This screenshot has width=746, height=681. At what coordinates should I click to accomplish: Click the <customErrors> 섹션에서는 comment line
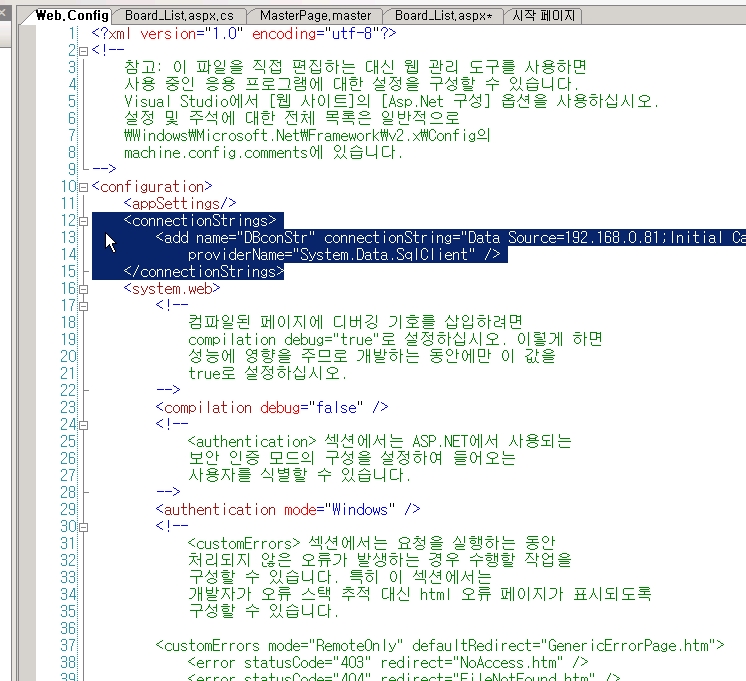(x=372, y=543)
